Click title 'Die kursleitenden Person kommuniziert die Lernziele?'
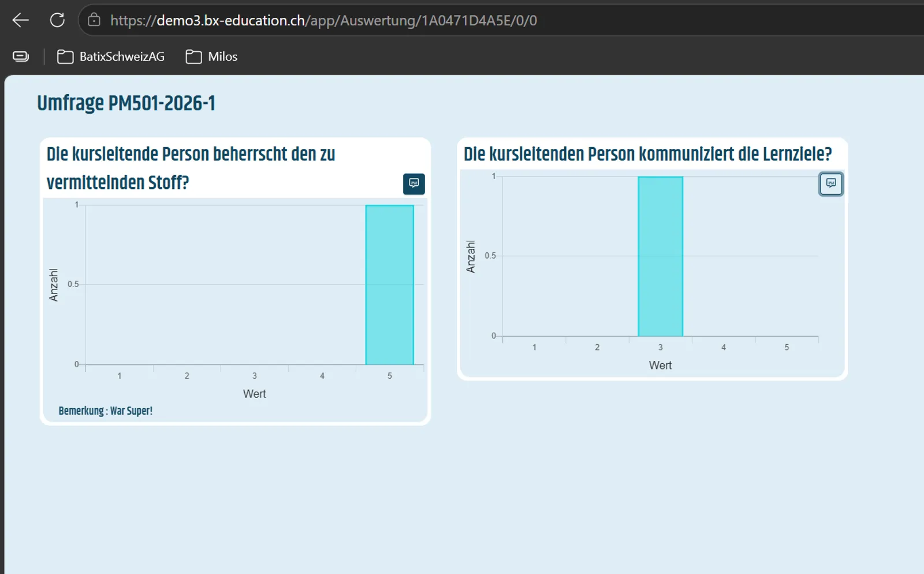Screen dimensions: 924x574 pos(648,154)
